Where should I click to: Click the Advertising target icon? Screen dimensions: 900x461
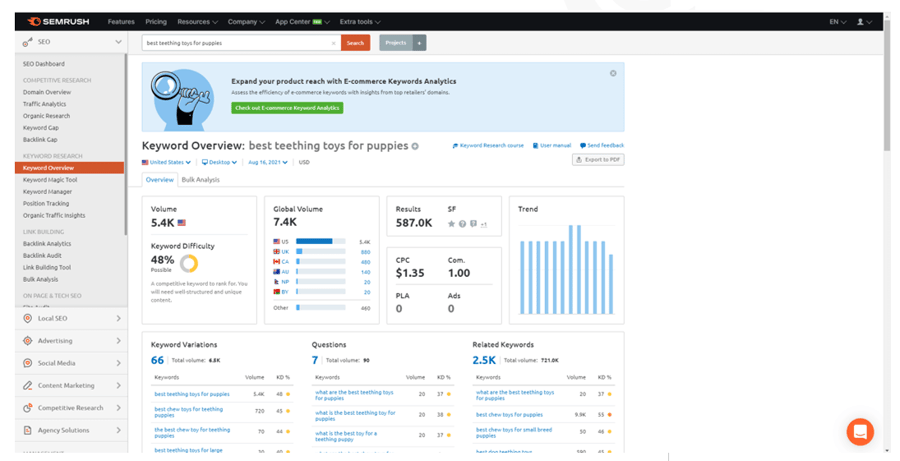point(28,340)
